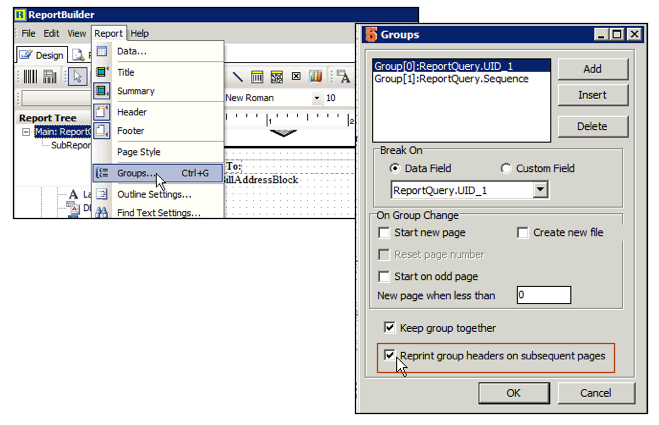Click the New page when less than field
This screenshot has width=659, height=425.
coord(544,295)
